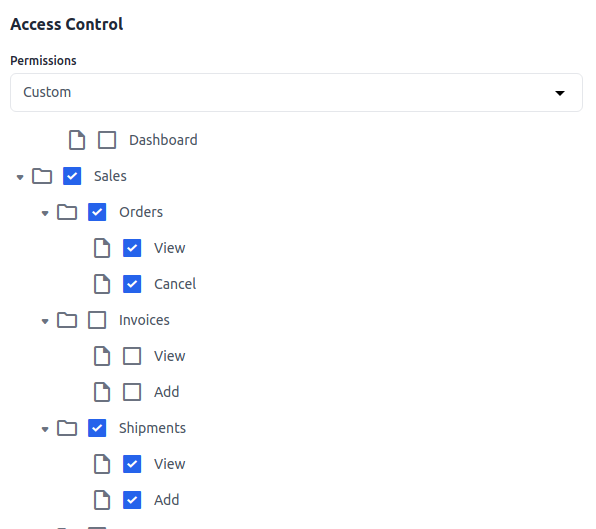The image size is (596, 529).
Task: Uncheck the Cancel permission under Orders
Action: click(132, 284)
